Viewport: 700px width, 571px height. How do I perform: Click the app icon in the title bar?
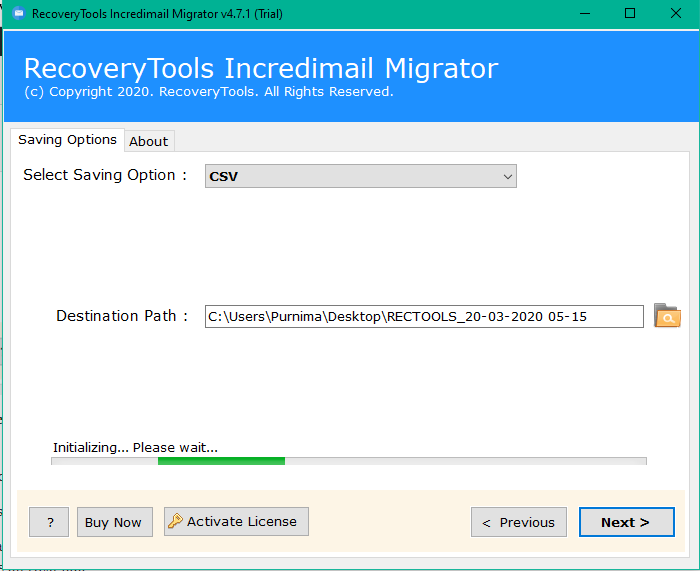19,13
